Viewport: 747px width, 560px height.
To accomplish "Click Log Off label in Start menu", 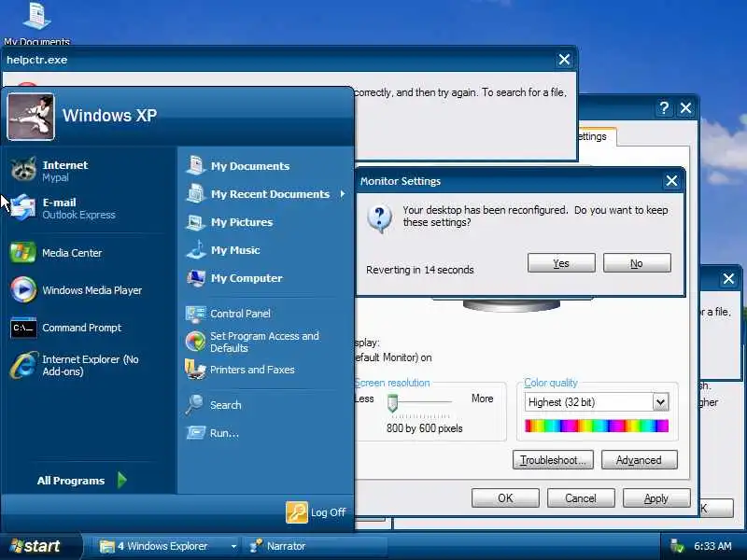I will pos(329,512).
